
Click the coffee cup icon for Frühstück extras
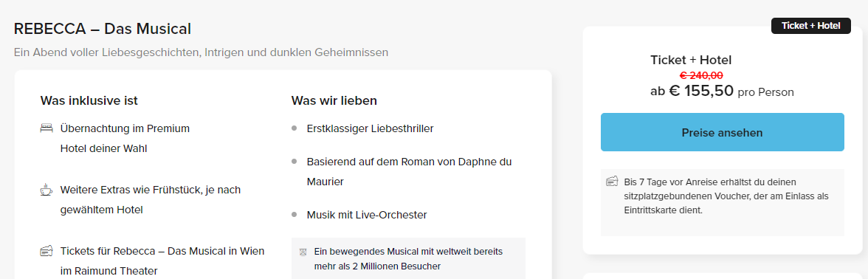46,190
